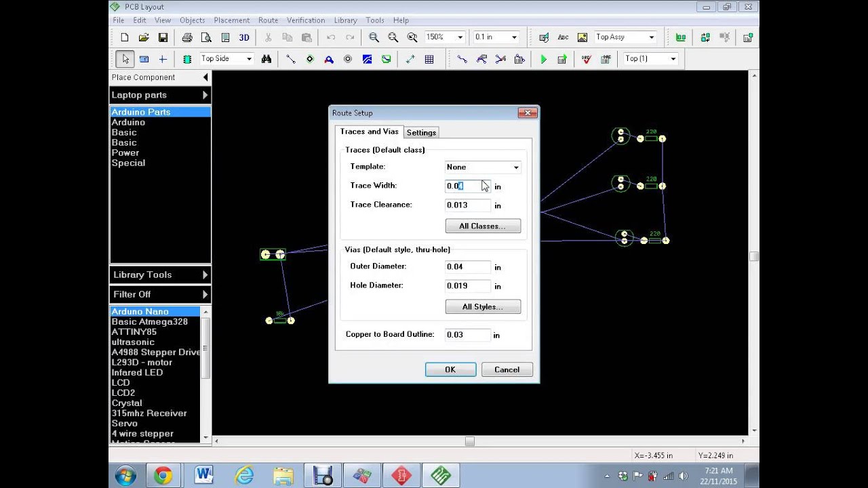The height and width of the screenshot is (488, 868).
Task: Expand the Laptop parts panel
Action: [160, 95]
